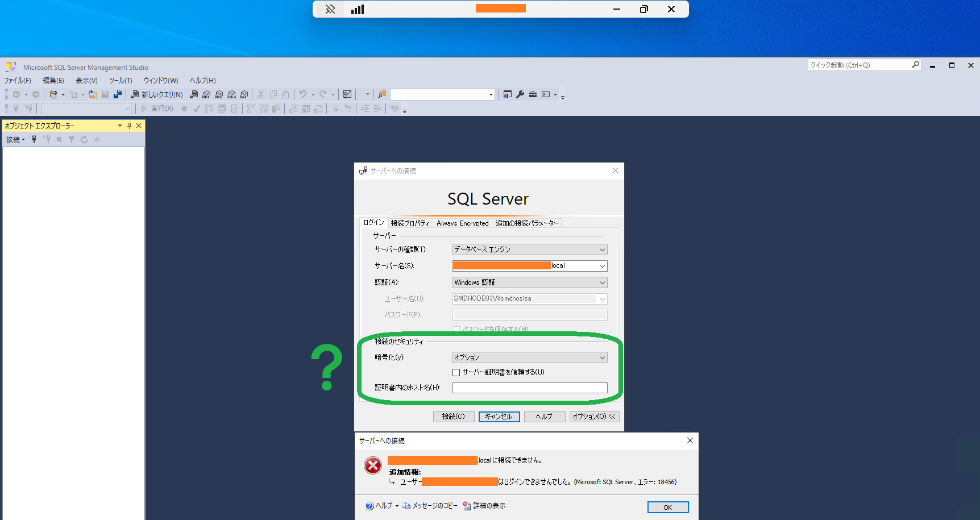Screen dimensions: 980x520
Task: Open the 接続 dropdown in Object Explorer
Action: click(x=15, y=139)
